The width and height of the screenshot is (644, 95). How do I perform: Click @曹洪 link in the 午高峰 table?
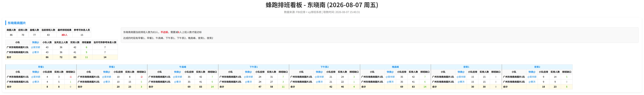tap(177, 82)
